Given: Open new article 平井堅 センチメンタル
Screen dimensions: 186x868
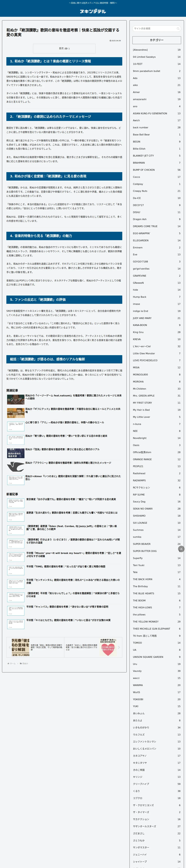Looking at the screenshot, I should coord(73,582).
